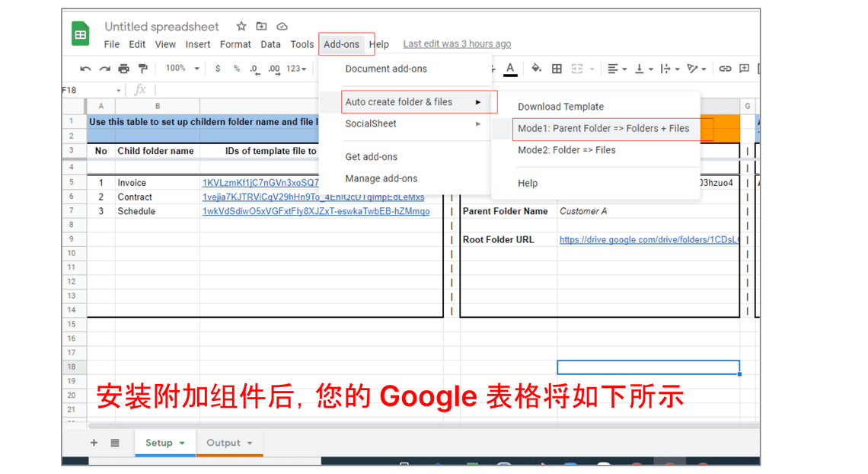Open the all sheets list icon
The width and height of the screenshot is (868, 474).
point(115,443)
